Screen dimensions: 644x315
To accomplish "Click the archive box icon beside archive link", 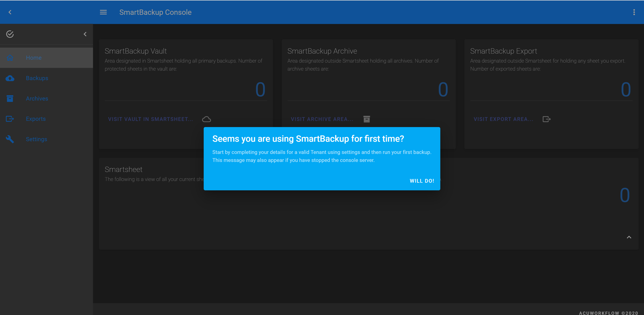I will [366, 119].
